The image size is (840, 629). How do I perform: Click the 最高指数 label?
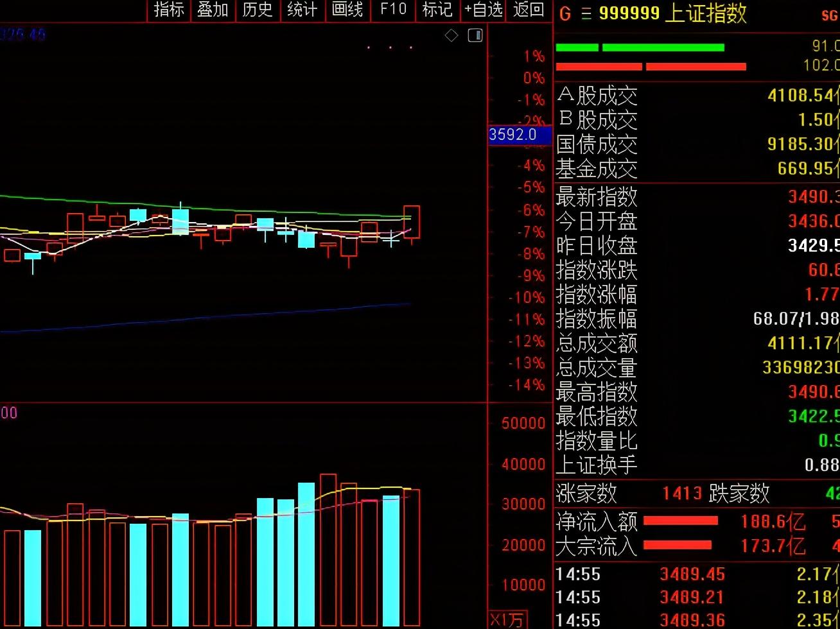pos(597,392)
